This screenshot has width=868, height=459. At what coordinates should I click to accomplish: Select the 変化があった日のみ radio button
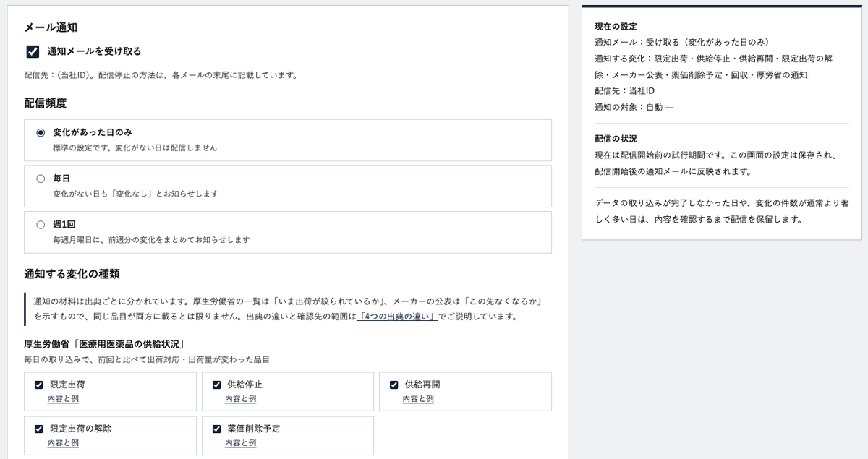tap(41, 132)
